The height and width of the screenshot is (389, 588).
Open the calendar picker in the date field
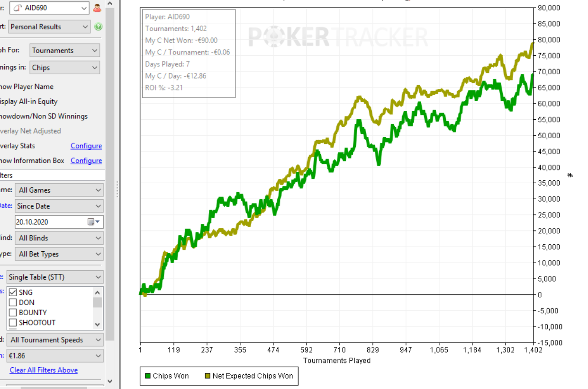click(94, 222)
